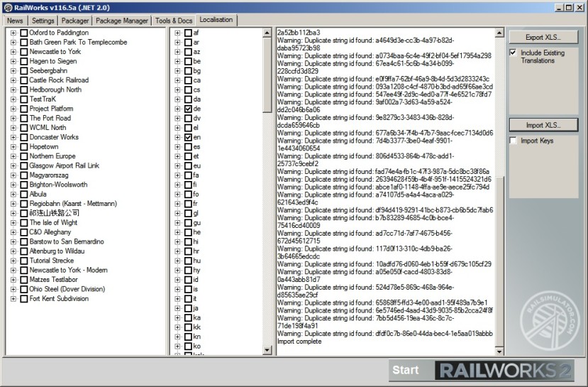The image size is (588, 387).
Task: Expand the Ohio Steel (Dover Division) node
Action: (x=13, y=290)
